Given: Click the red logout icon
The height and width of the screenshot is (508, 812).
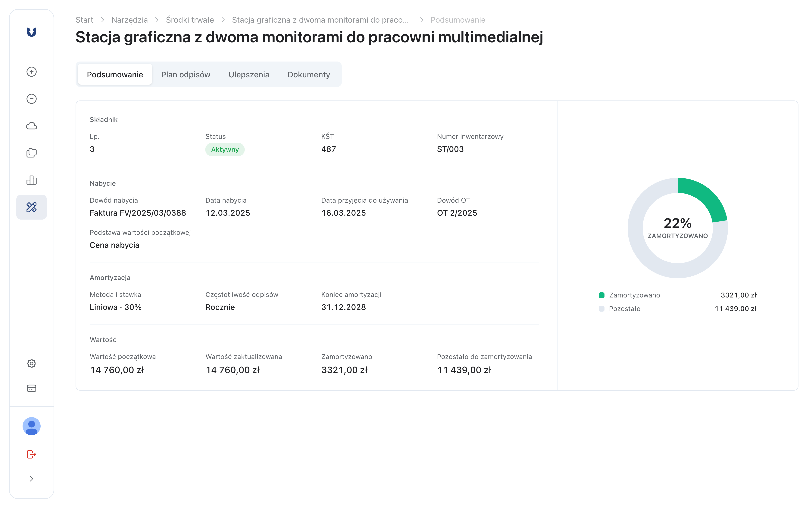Looking at the screenshot, I should pos(32,454).
